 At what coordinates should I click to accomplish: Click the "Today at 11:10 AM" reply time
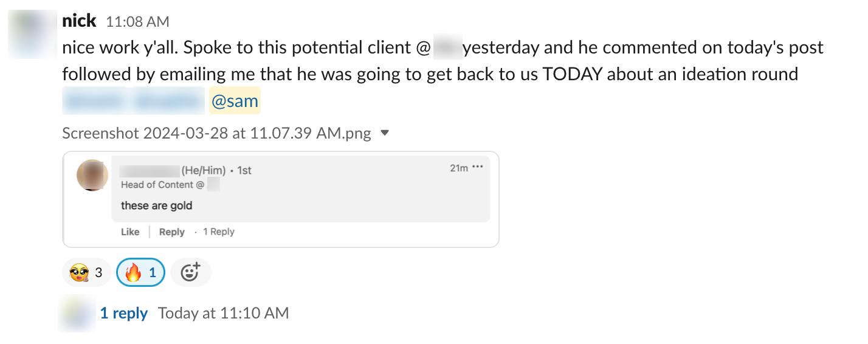pyautogui.click(x=223, y=314)
